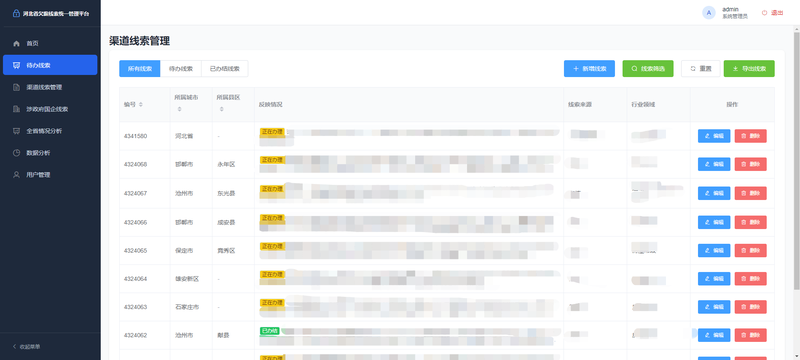Edit row 4324067
Image resolution: width=800 pixels, height=360 pixels.
pyautogui.click(x=714, y=193)
